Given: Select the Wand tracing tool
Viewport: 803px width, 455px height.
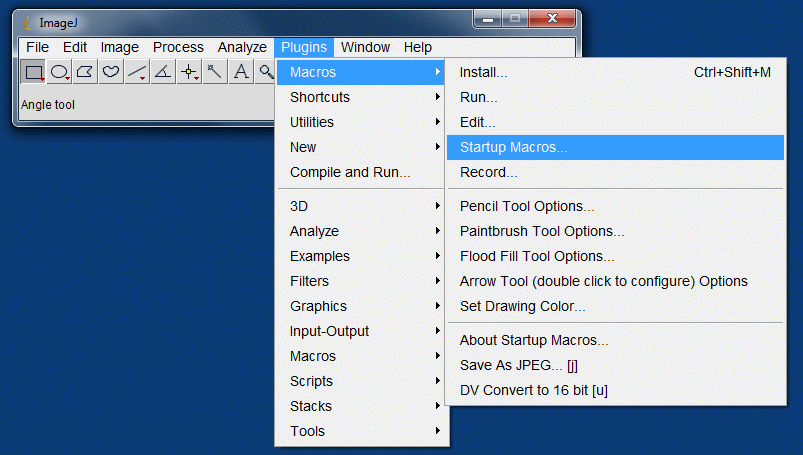Looking at the screenshot, I should pyautogui.click(x=215, y=72).
